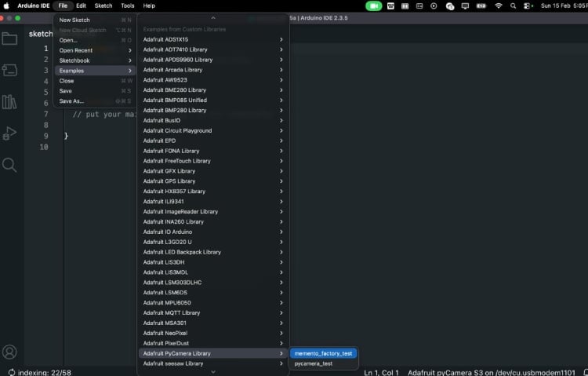Expand Adafruit FONA Library examples

(213, 151)
